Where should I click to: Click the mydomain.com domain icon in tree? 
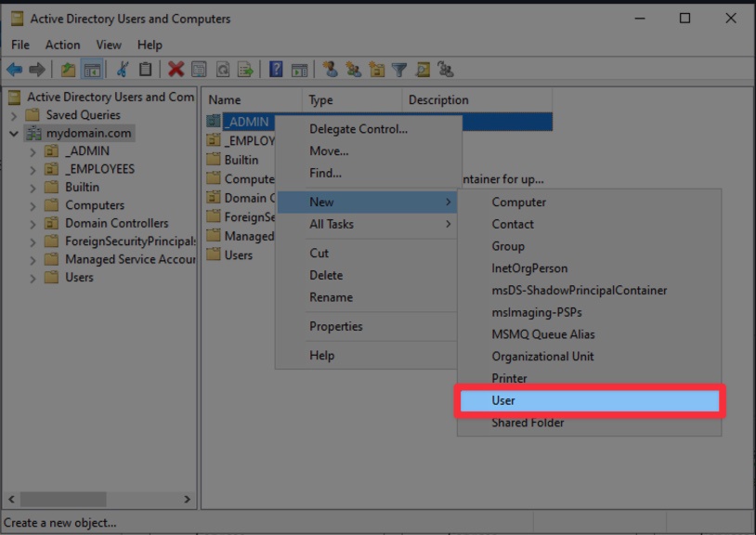tap(33, 133)
